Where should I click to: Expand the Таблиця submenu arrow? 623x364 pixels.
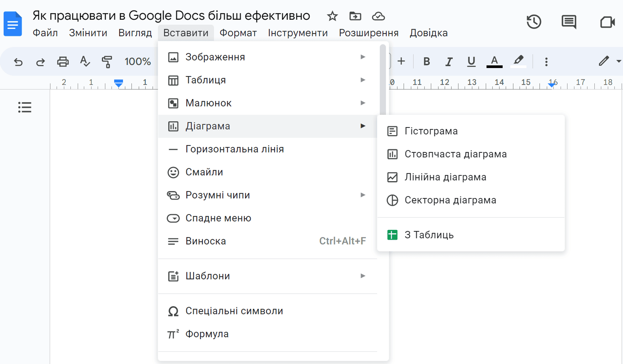363,80
